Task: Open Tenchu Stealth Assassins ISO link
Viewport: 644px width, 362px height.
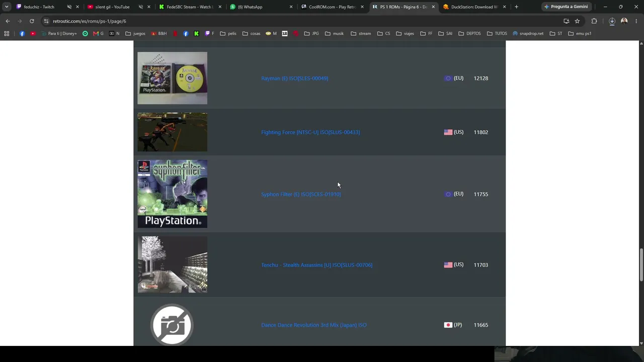Action: coord(316,265)
